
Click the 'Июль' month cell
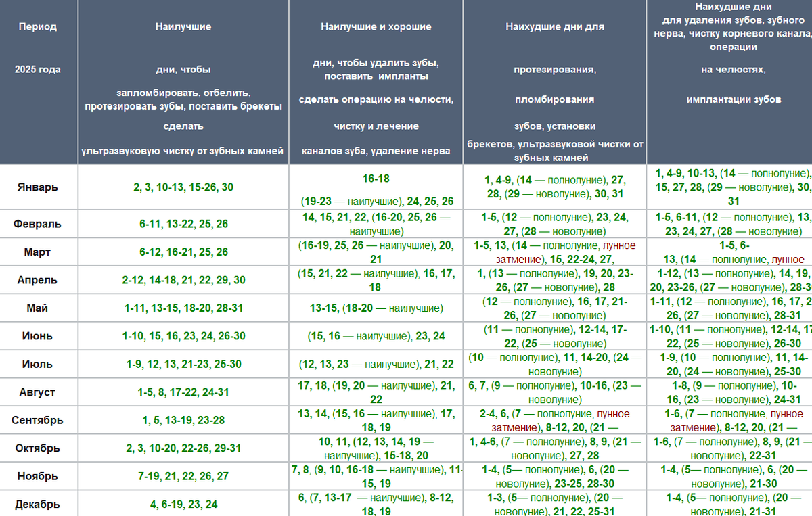coord(38,364)
